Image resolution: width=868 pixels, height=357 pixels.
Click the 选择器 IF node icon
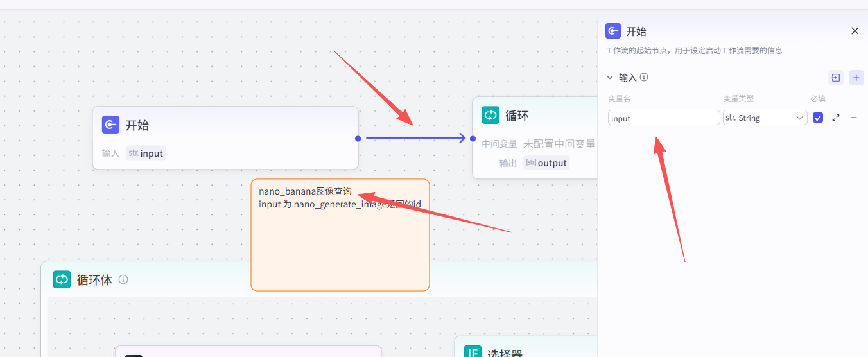[x=473, y=352]
